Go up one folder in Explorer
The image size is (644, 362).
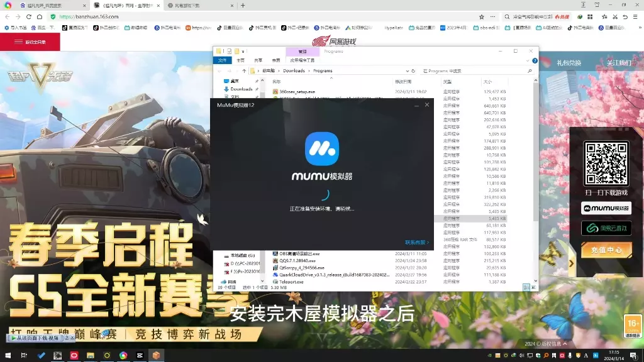click(x=244, y=71)
